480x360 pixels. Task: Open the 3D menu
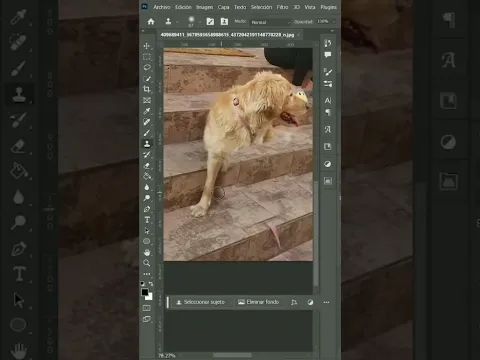pos(296,7)
